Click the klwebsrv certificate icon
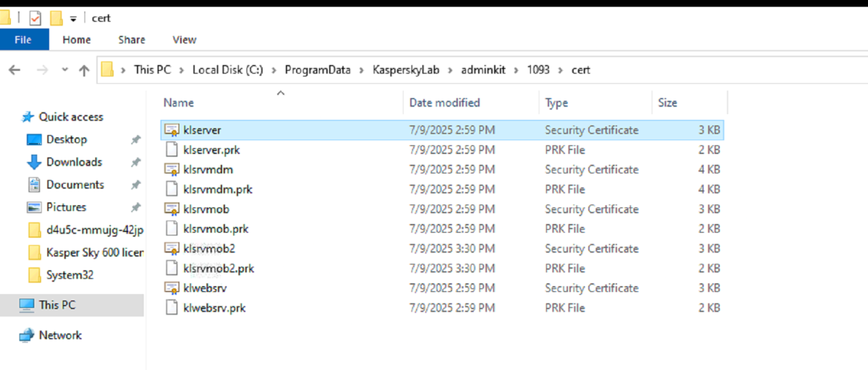Screen dimensions: 868x370 point(171,288)
